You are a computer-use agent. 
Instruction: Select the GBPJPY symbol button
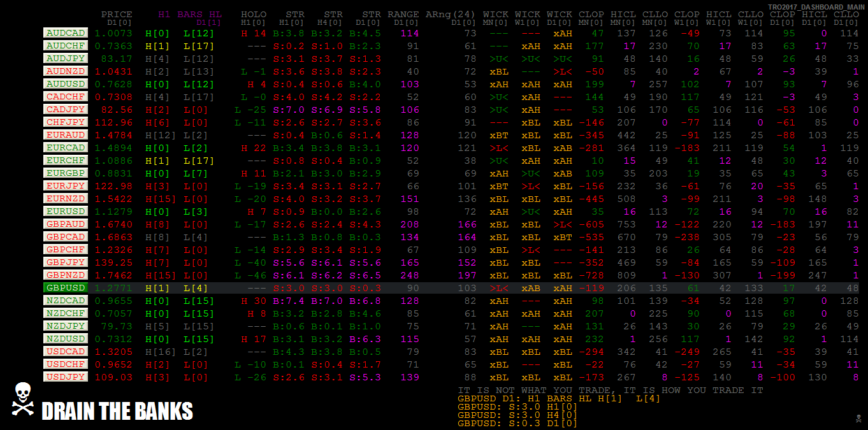tap(66, 262)
